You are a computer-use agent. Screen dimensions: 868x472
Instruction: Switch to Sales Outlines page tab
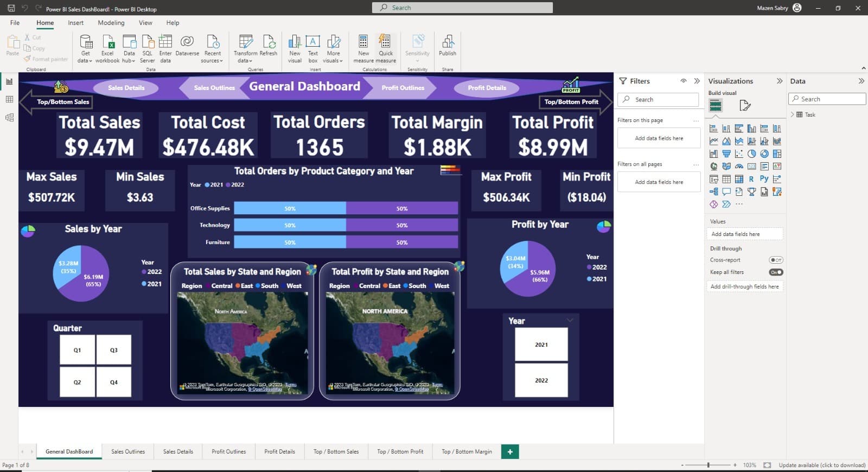128,451
